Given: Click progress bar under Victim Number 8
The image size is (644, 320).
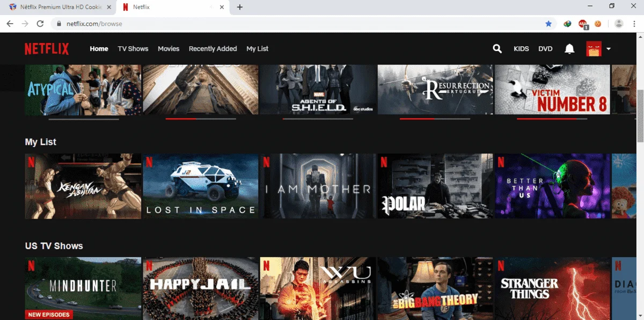Looking at the screenshot, I should (x=552, y=119).
